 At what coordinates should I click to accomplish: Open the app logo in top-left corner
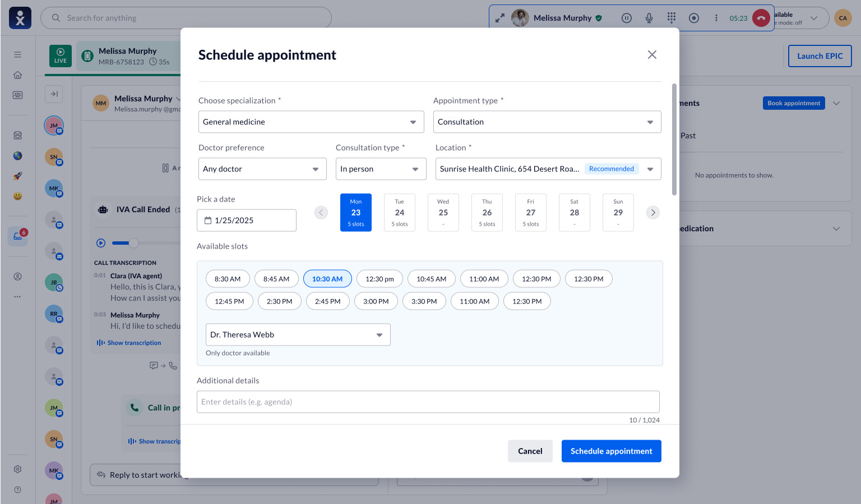tap(20, 18)
